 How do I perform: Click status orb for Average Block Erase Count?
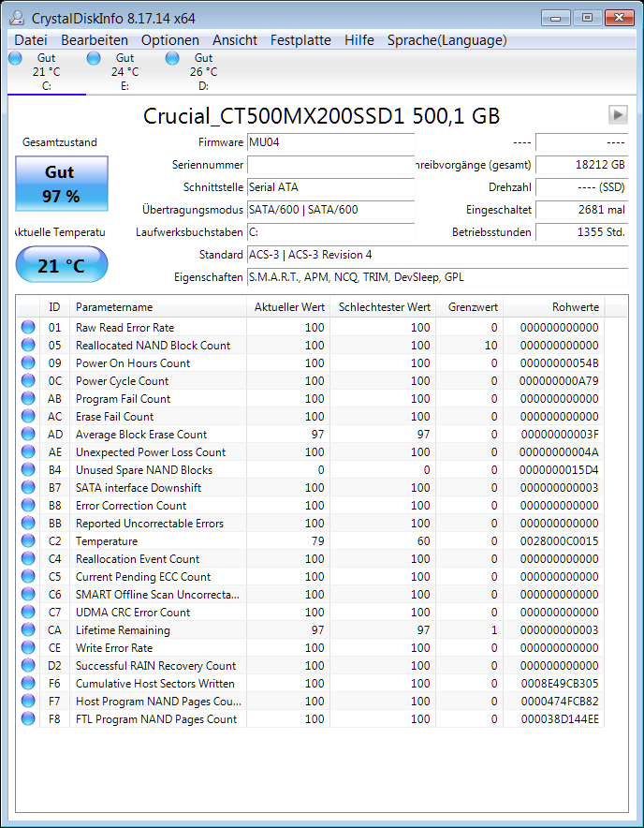28,435
